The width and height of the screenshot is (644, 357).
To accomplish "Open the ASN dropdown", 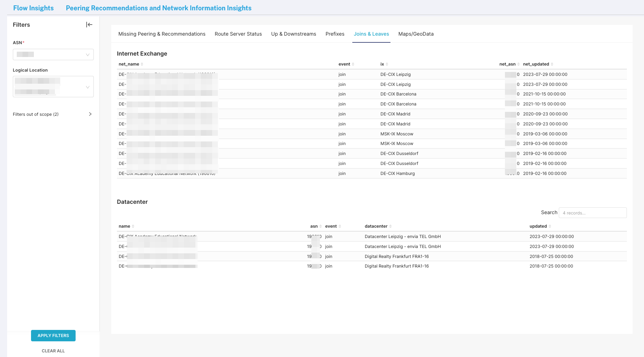I will click(x=53, y=55).
